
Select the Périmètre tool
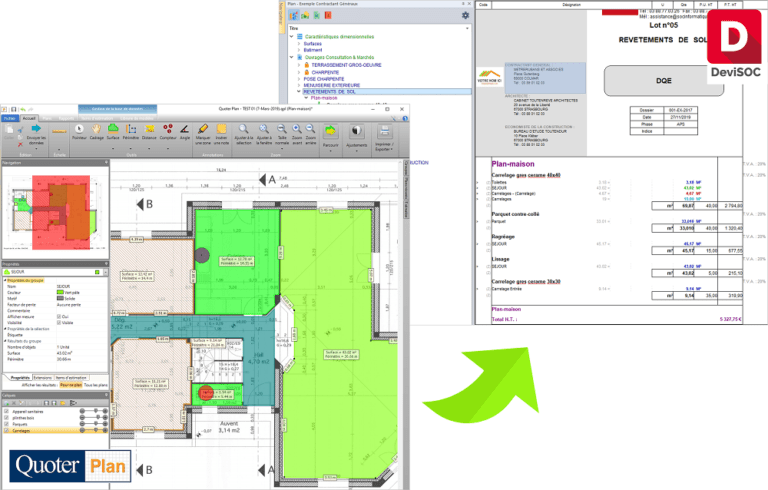[x=131, y=131]
